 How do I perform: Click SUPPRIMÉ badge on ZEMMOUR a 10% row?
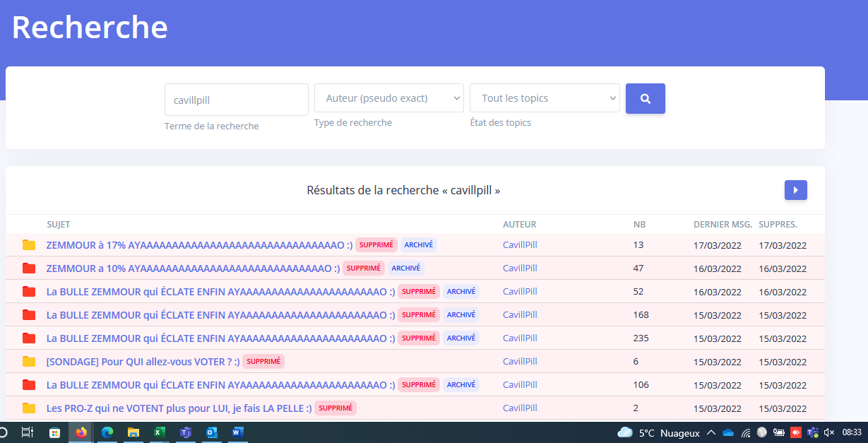tap(364, 268)
